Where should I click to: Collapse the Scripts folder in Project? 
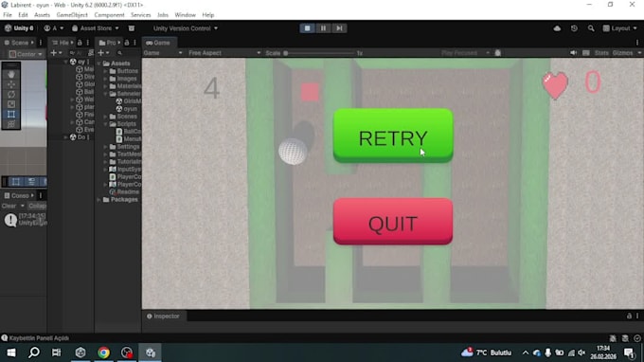point(105,124)
